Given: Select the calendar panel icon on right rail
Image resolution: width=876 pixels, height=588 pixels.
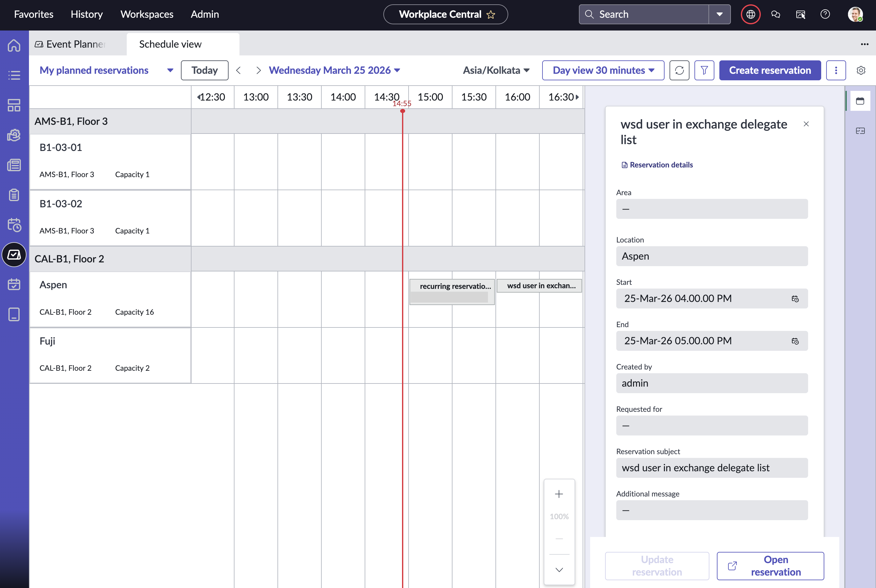Looking at the screenshot, I should tap(860, 101).
